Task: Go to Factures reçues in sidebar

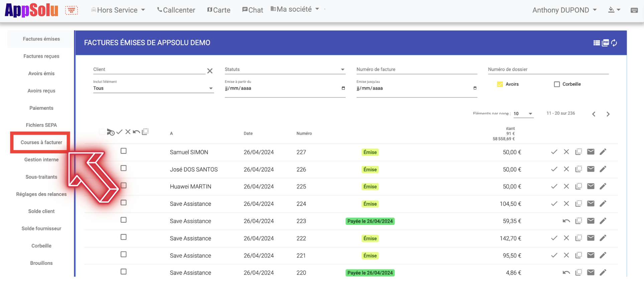Action: [x=41, y=56]
